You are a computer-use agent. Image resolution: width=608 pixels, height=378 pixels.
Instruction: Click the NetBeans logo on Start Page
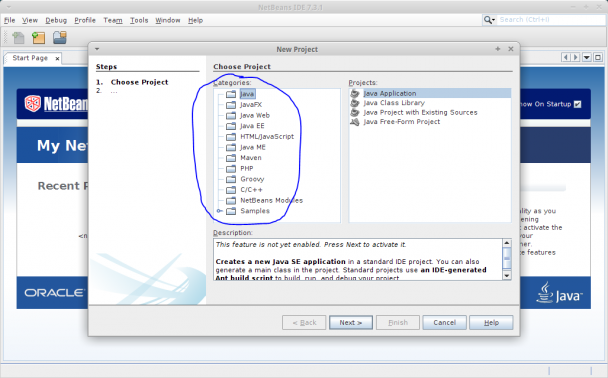[x=56, y=104]
